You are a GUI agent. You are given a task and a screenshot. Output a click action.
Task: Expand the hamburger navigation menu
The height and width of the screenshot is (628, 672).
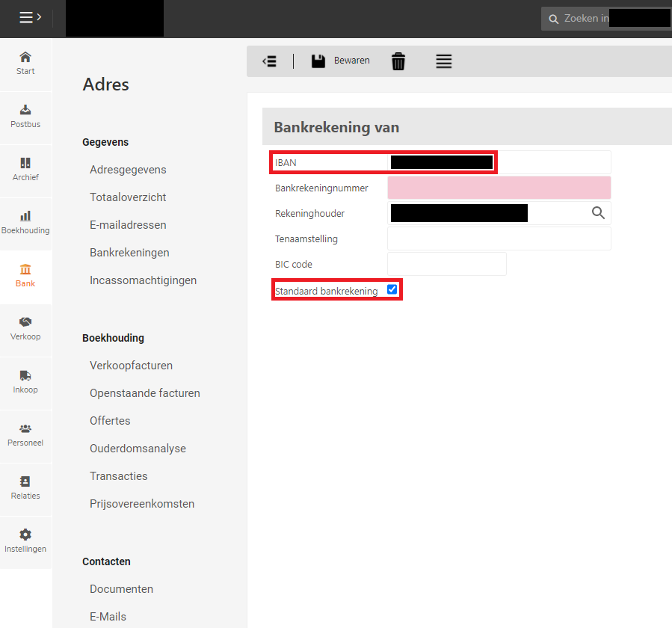coord(29,18)
